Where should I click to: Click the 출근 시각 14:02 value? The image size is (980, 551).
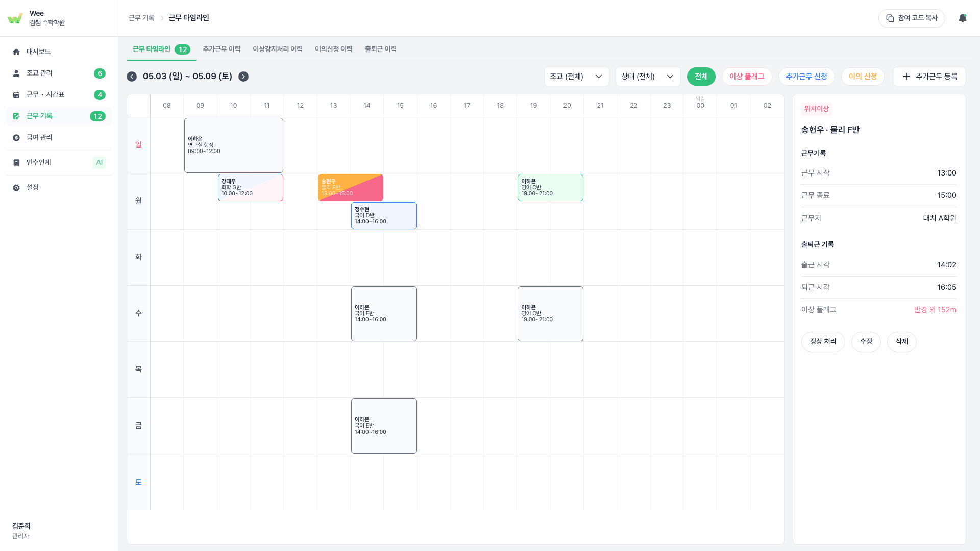click(947, 265)
